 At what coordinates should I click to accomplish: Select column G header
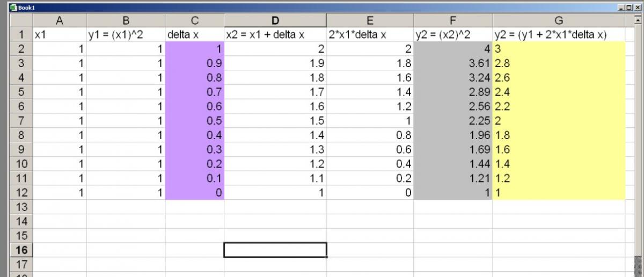(559, 20)
